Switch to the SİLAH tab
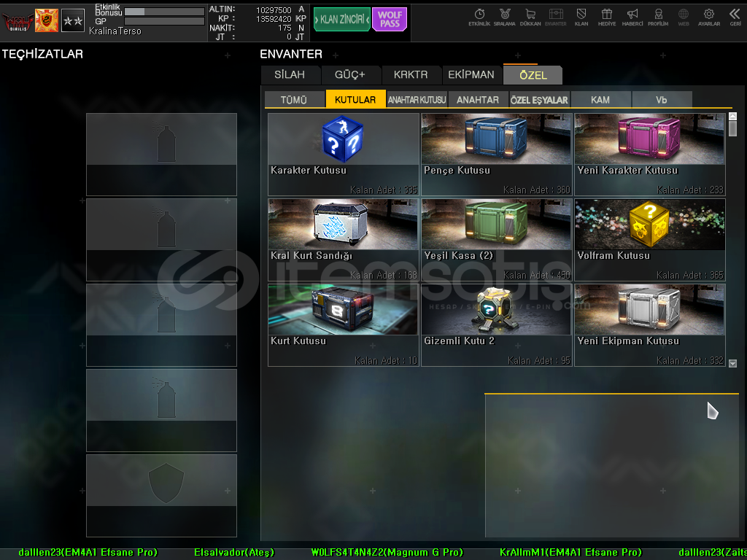Screen dimensions: 747x560 (x=290, y=75)
